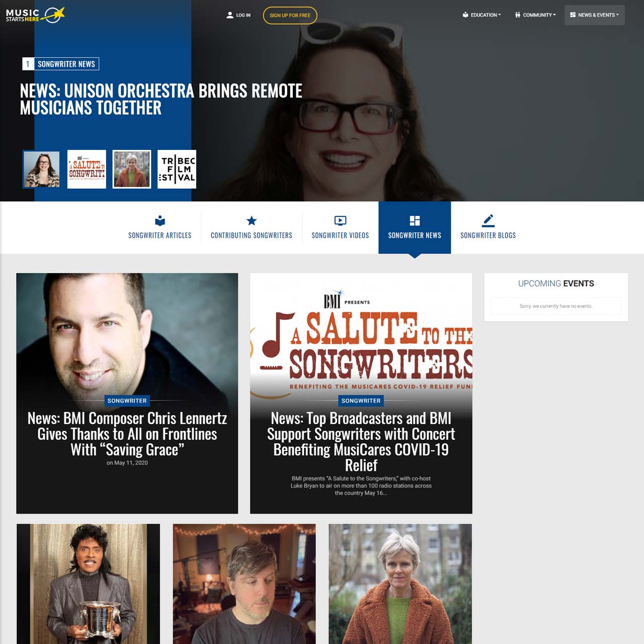Open Contributing Songwriters tab
Image resolution: width=644 pixels, height=644 pixels.
click(x=252, y=228)
